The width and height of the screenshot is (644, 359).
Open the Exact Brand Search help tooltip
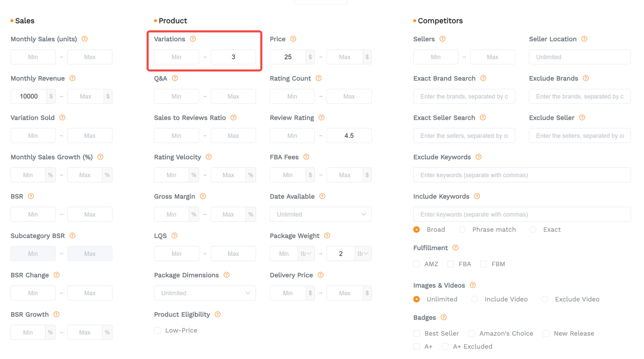tap(484, 79)
